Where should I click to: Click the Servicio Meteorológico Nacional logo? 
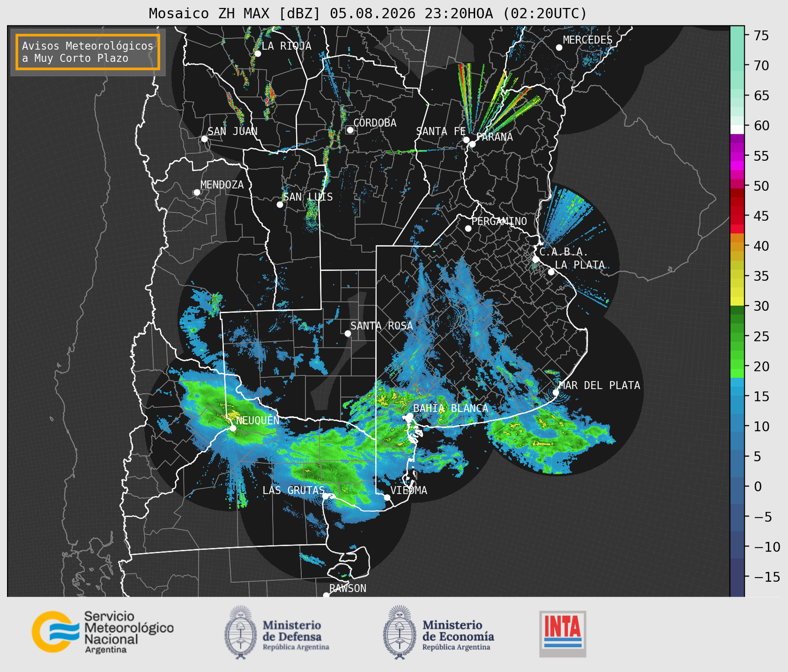(102, 632)
